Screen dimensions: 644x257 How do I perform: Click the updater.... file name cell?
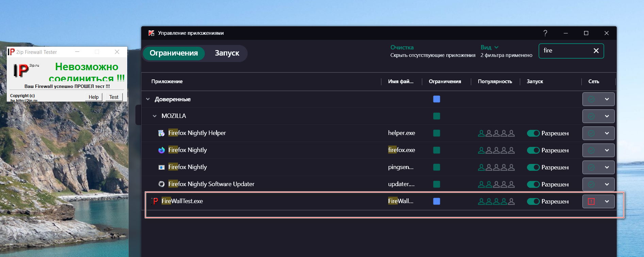401,184
